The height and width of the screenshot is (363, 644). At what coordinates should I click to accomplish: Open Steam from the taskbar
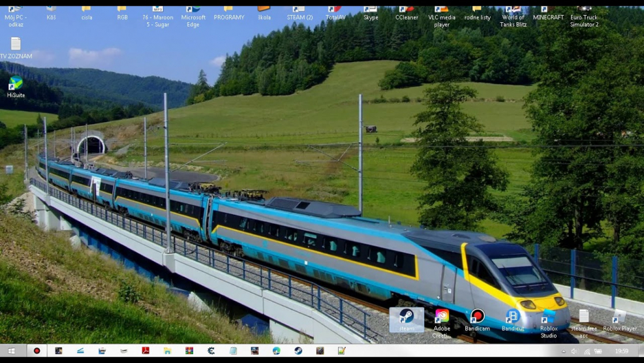298,351
